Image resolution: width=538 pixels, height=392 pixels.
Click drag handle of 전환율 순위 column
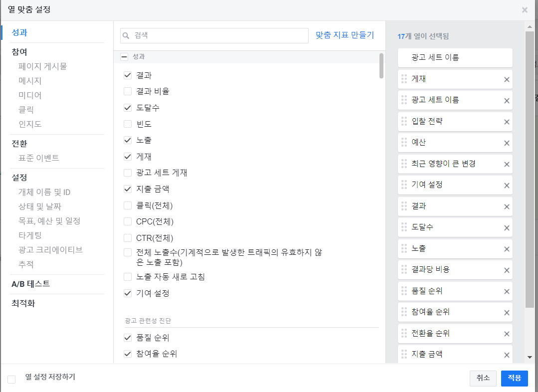click(404, 333)
